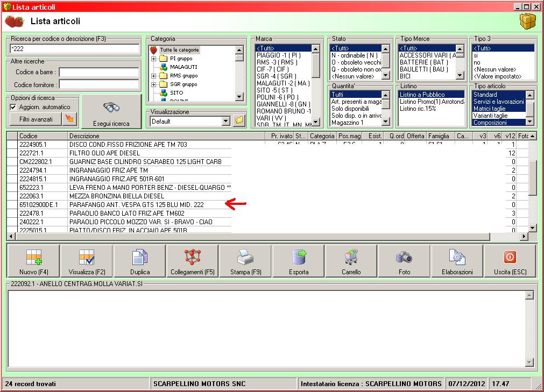Print with the Stampa (F9) button
This screenshot has height=392, width=544.
245,261
